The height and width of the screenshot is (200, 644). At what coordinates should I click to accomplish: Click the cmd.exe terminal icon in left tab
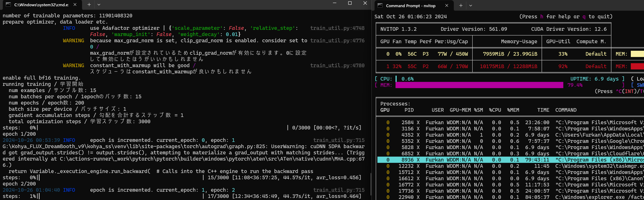(x=8, y=5)
